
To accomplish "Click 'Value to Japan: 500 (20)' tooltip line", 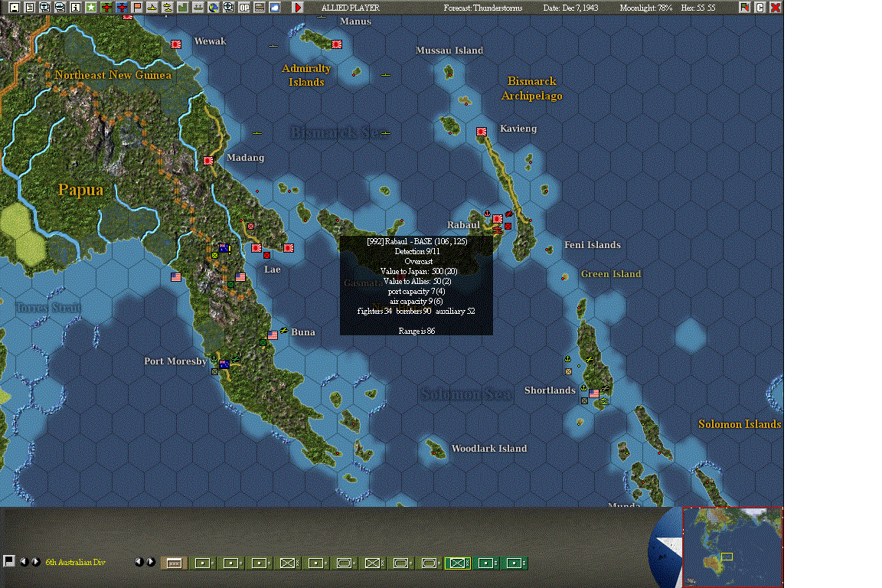I will tap(419, 271).
